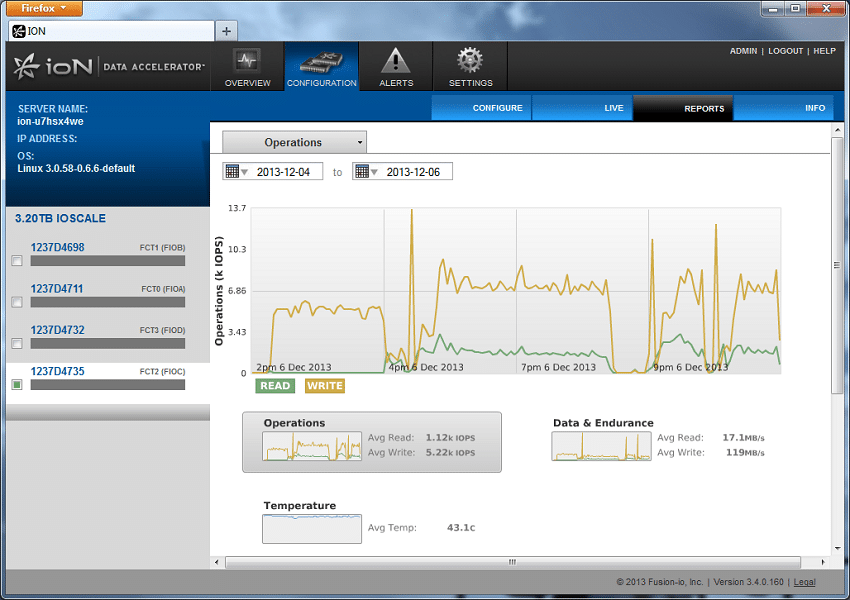Open the Firefox application menu
Screen dimensions: 850x600
[45, 8]
